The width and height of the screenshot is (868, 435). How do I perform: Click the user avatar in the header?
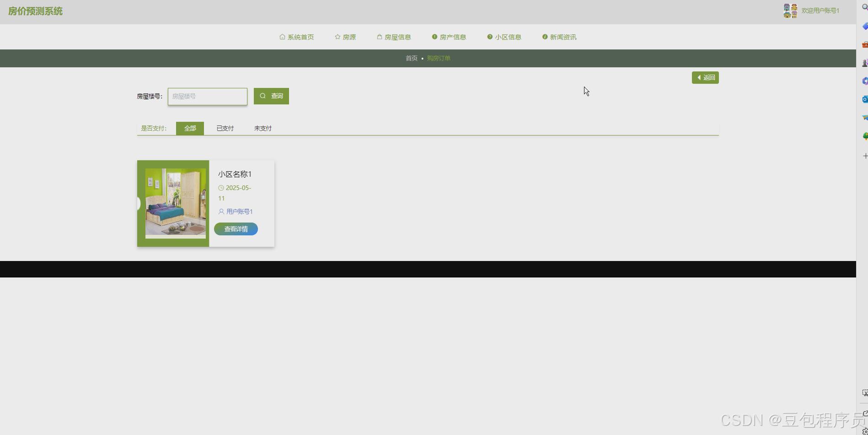pos(790,11)
